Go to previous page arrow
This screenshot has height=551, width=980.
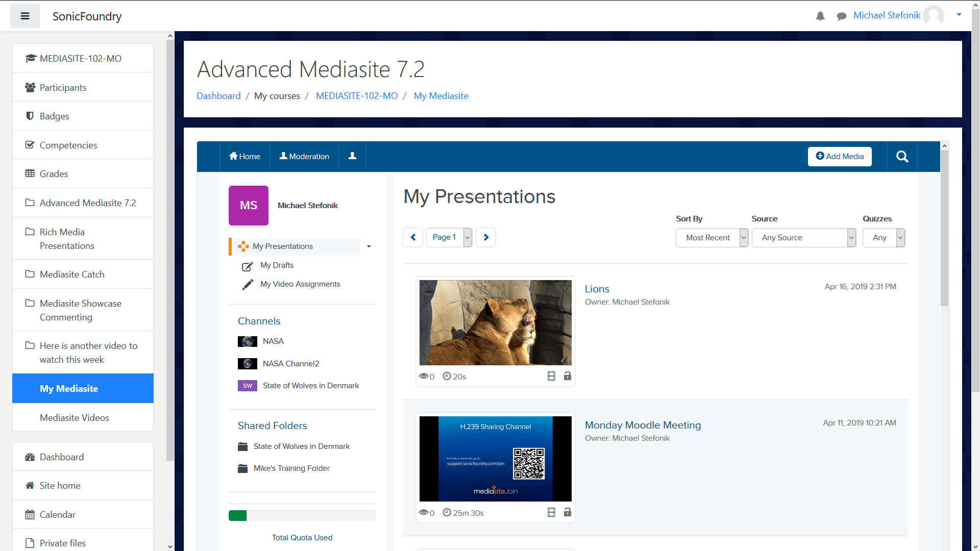coord(413,237)
